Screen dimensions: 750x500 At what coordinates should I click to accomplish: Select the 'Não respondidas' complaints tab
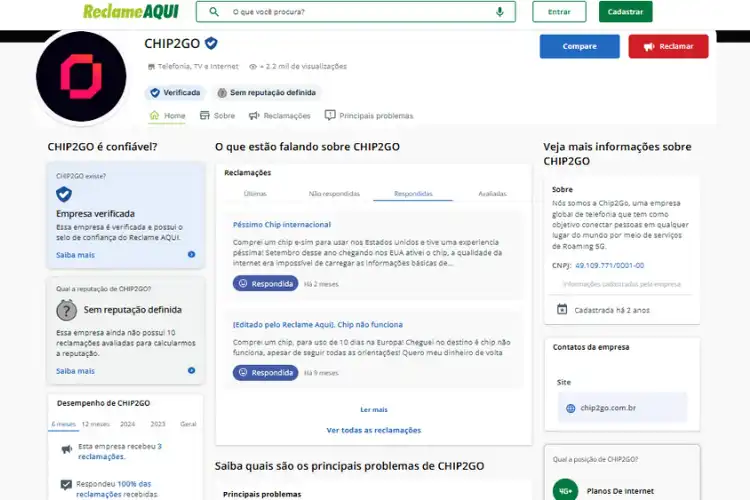point(334,193)
